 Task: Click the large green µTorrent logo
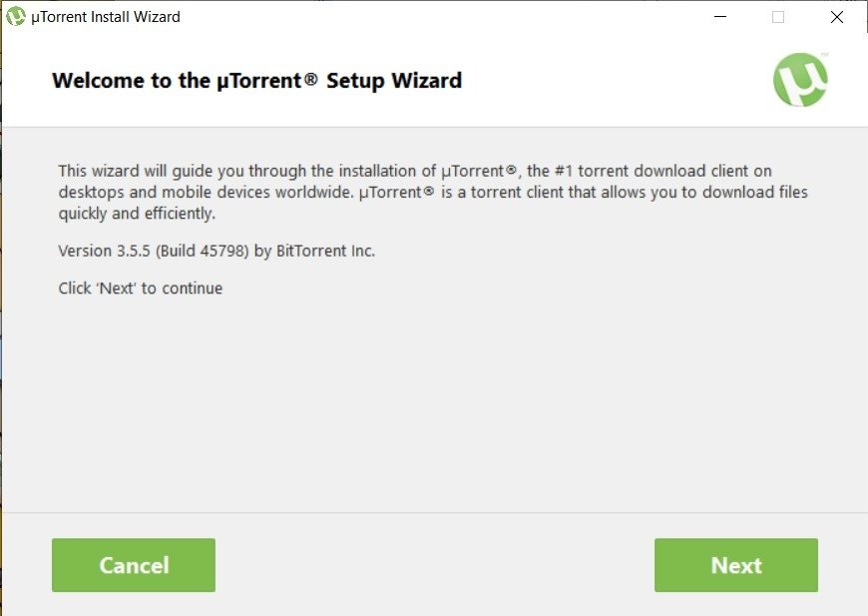click(800, 80)
